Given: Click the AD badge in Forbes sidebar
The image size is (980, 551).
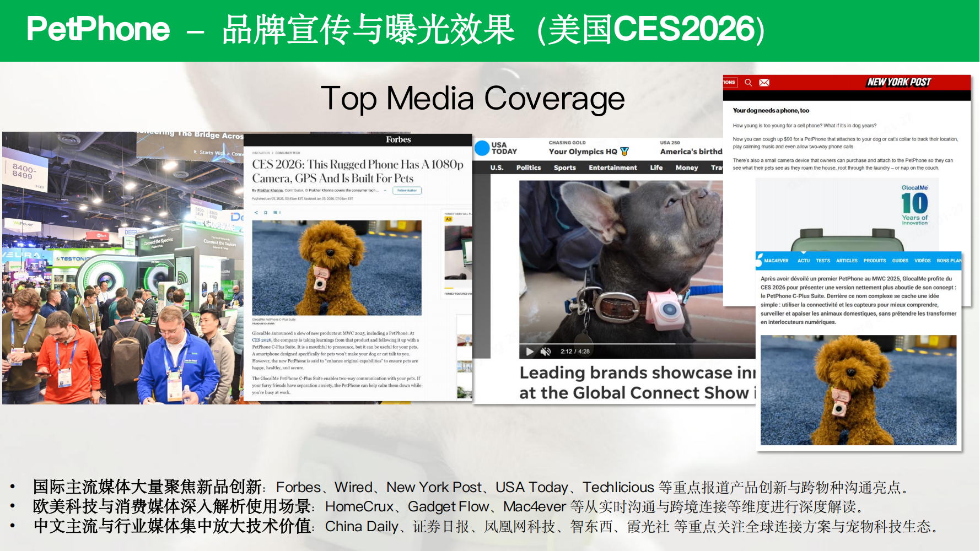Looking at the screenshot, I should click(x=448, y=219).
